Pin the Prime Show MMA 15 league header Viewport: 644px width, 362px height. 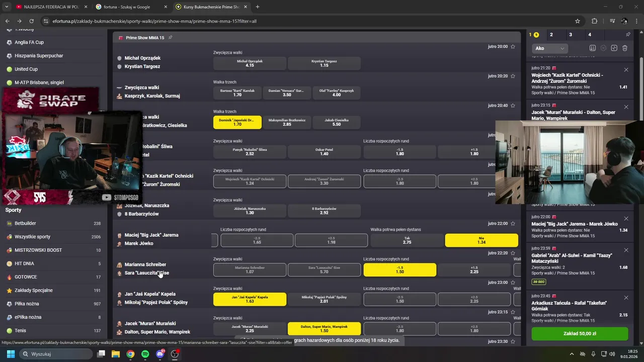coord(170,38)
